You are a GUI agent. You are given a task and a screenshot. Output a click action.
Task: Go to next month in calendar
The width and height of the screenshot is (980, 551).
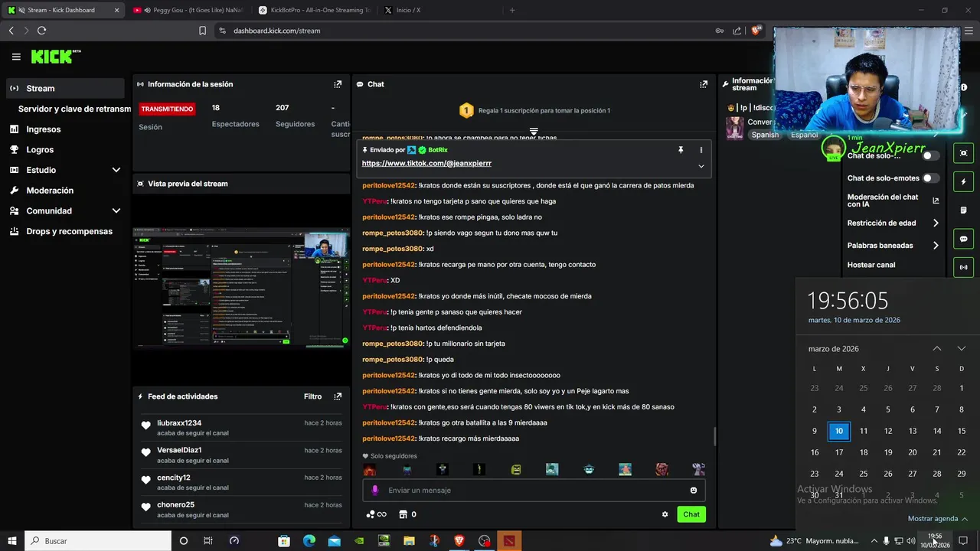point(961,349)
